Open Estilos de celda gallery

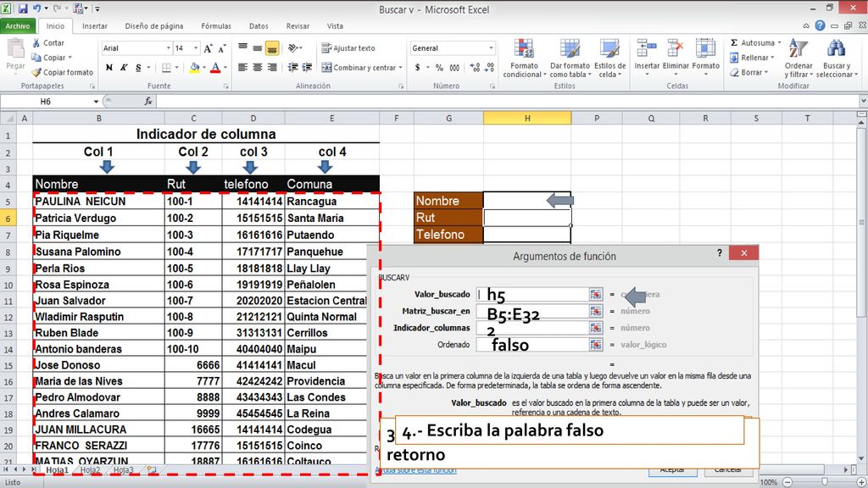(610, 58)
